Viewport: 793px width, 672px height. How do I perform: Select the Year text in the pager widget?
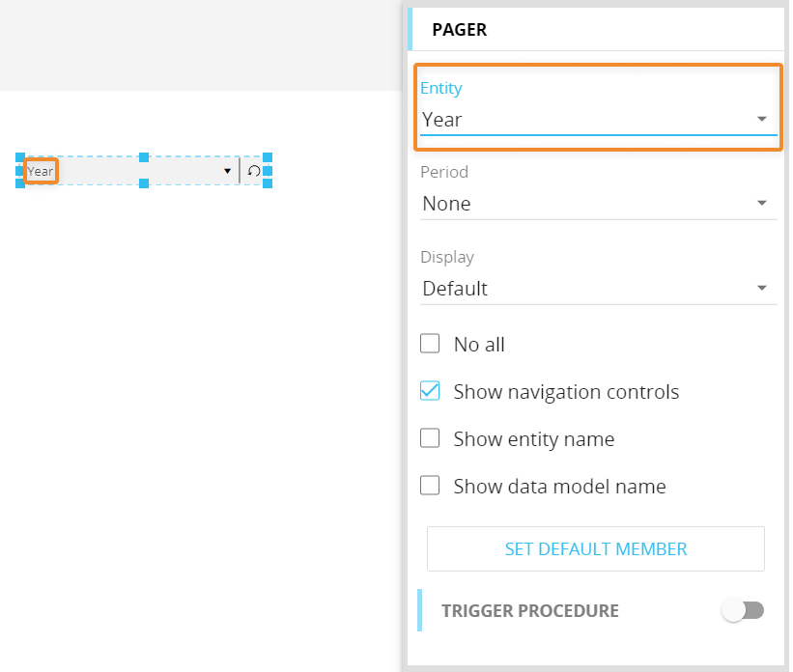pos(41,171)
